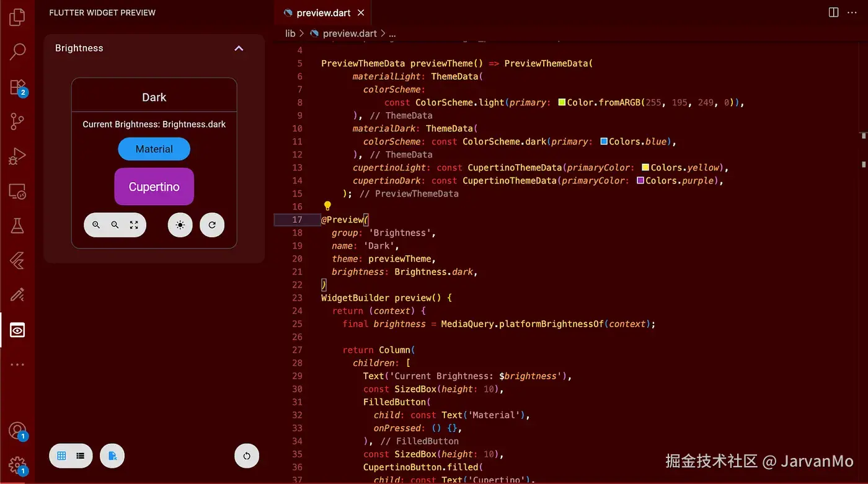Open the Extensions view with badge 2
Image resolution: width=868 pixels, height=484 pixels.
click(x=17, y=87)
